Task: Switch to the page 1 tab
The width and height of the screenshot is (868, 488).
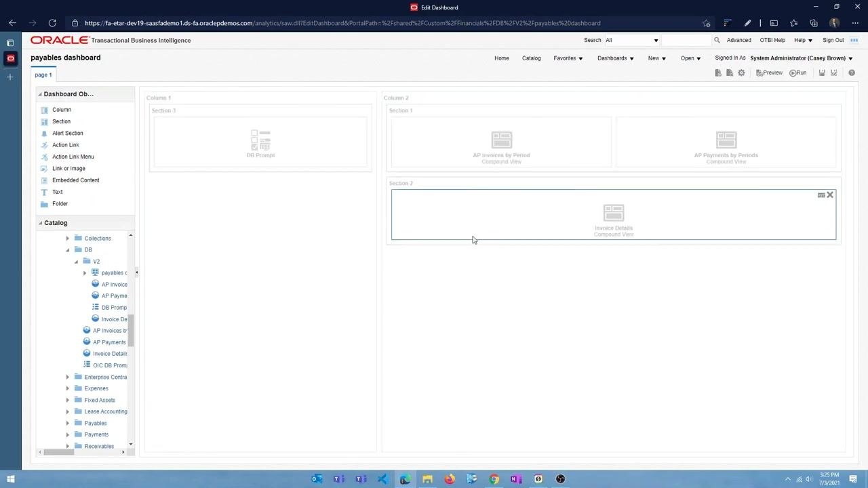Action: tap(43, 75)
